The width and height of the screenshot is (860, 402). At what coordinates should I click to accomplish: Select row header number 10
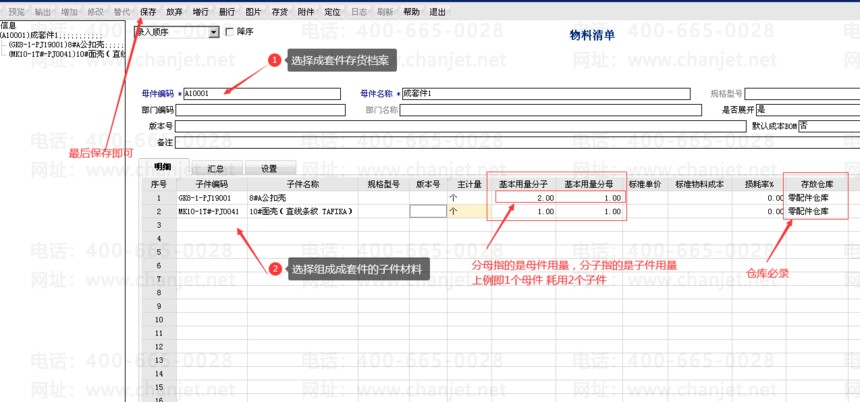click(x=159, y=320)
